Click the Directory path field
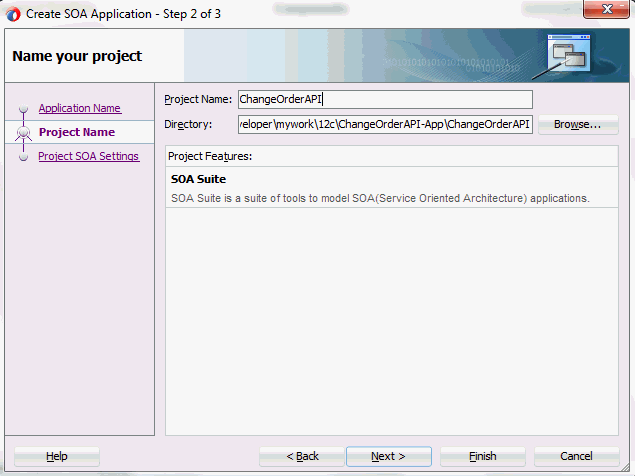Image resolution: width=635 pixels, height=476 pixels. click(x=385, y=124)
